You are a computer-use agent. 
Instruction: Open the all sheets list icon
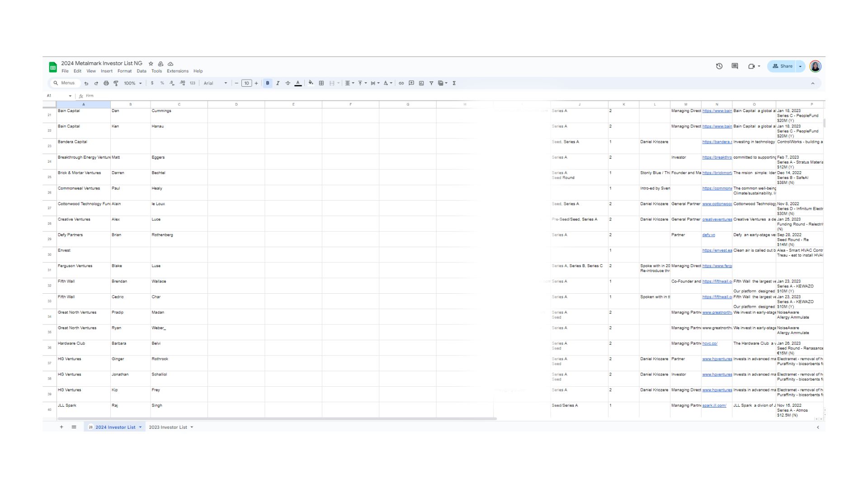(x=74, y=427)
